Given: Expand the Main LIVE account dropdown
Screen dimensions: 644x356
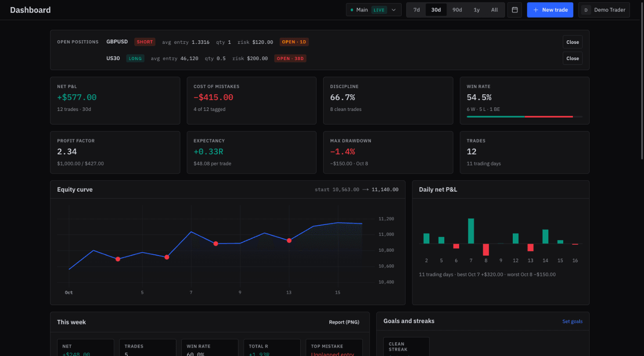Looking at the screenshot, I should click(x=374, y=10).
